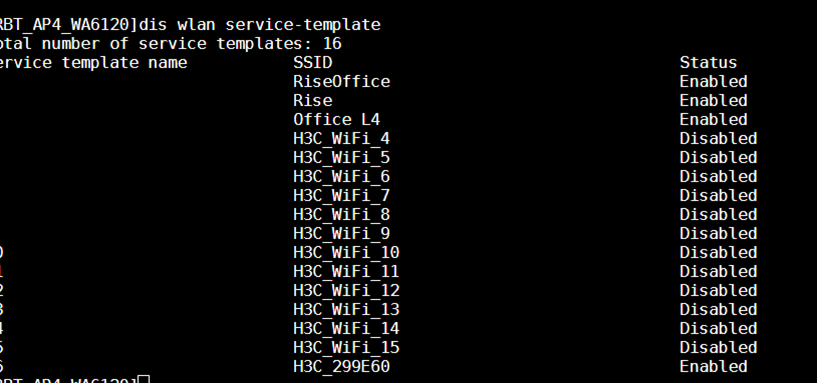817x384 pixels.
Task: Click the SSID column header
Action: [x=313, y=63]
